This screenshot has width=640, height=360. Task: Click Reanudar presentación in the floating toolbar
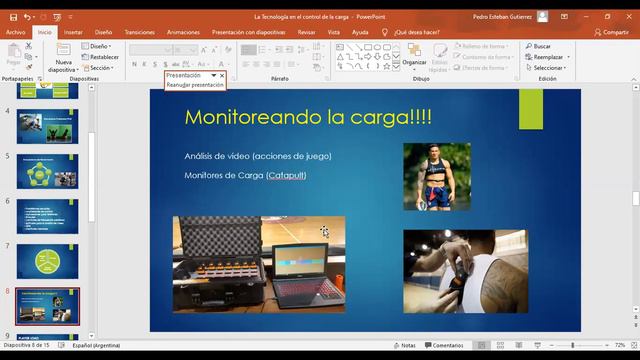pos(195,85)
